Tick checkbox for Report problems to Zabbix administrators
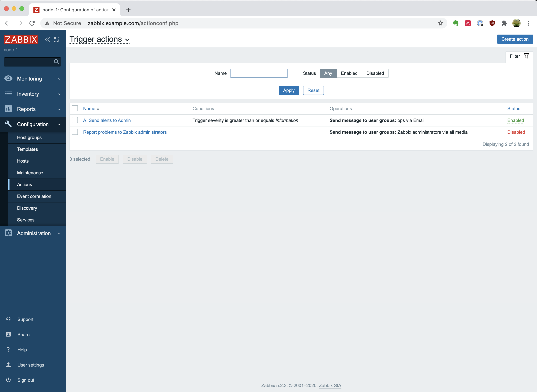The image size is (537, 392). click(75, 132)
